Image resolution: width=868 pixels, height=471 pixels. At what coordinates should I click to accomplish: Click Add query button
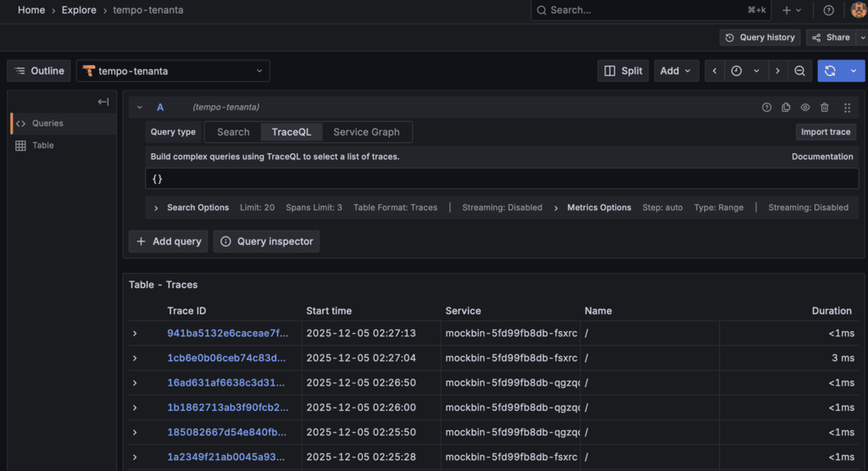tap(169, 241)
